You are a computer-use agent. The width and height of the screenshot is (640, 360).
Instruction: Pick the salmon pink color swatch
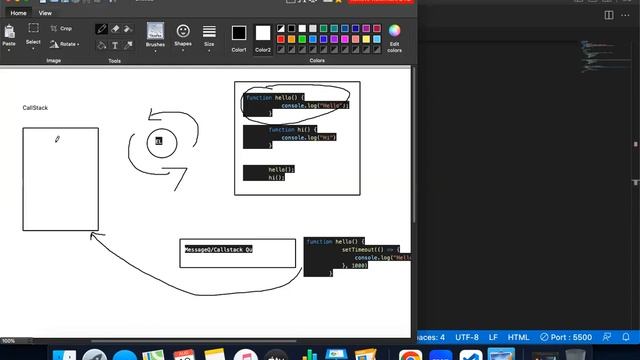click(x=356, y=39)
